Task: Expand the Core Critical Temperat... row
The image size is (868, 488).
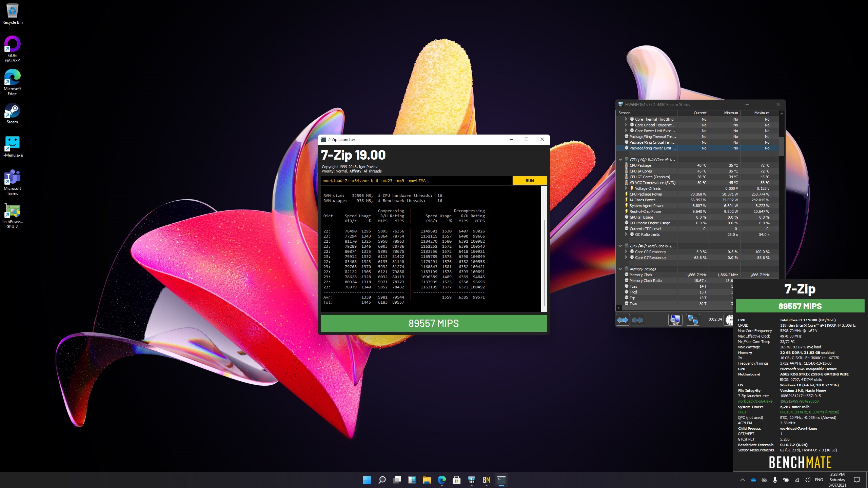Action: (626, 125)
